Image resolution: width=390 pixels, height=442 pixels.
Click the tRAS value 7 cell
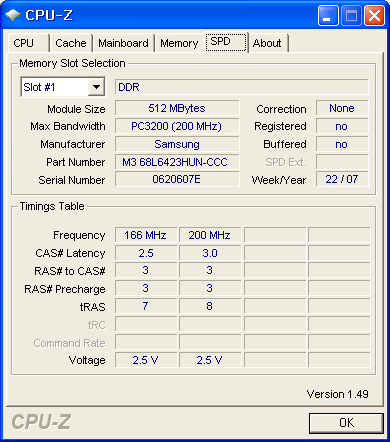pyautogui.click(x=146, y=306)
